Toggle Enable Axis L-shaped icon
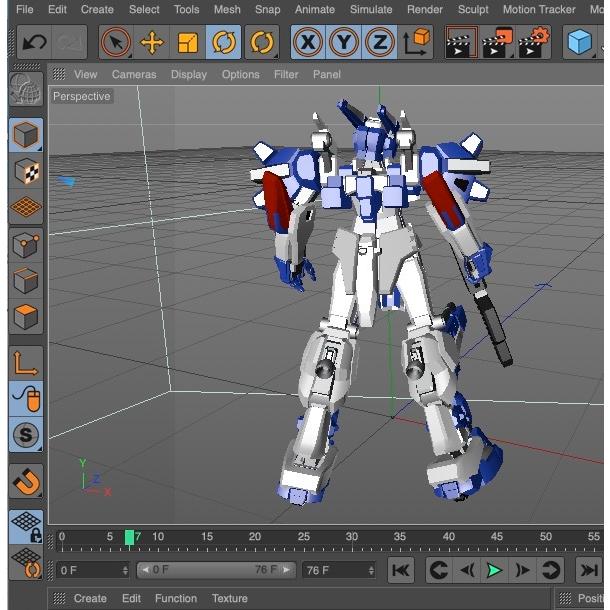The width and height of the screenshot is (610, 610). [26, 363]
